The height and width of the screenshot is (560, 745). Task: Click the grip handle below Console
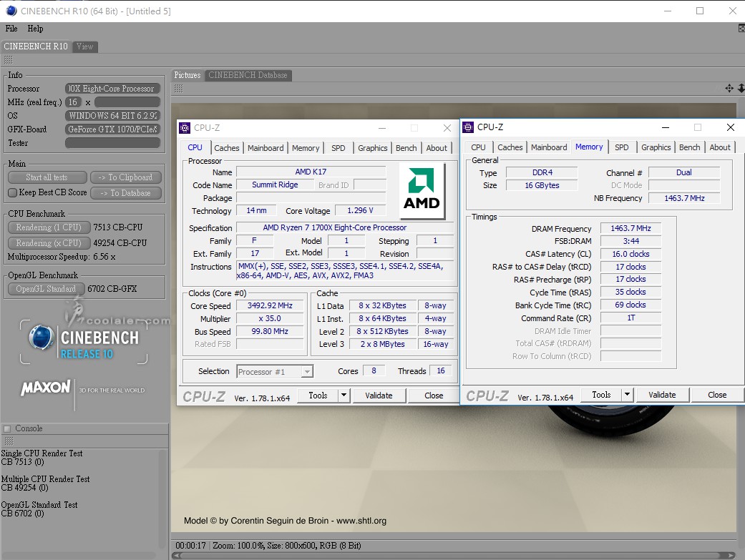9,441
